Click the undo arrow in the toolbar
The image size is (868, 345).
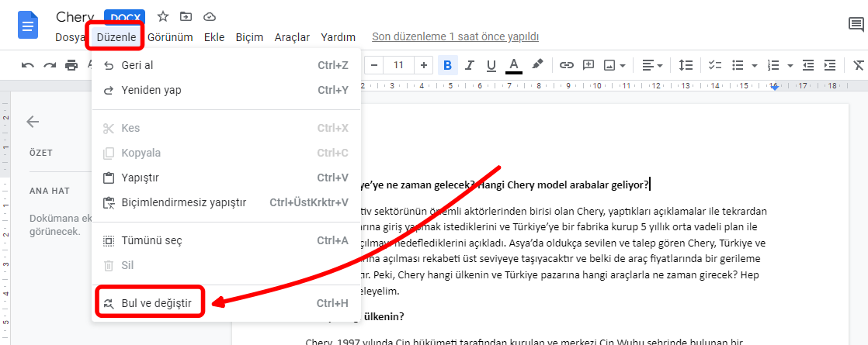click(x=28, y=65)
